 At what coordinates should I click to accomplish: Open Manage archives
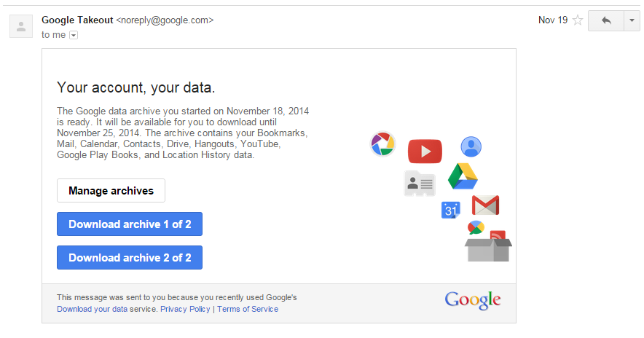pyautogui.click(x=111, y=191)
